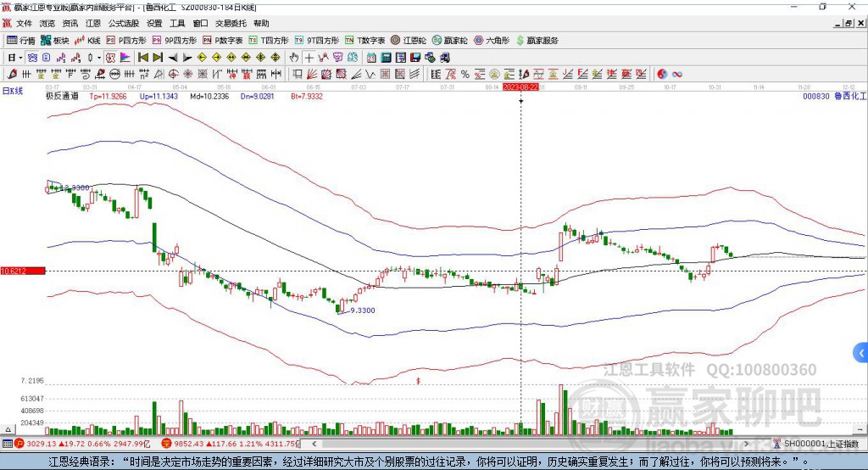Open the 9P四方形 tool
868x470 pixels.
(175, 41)
